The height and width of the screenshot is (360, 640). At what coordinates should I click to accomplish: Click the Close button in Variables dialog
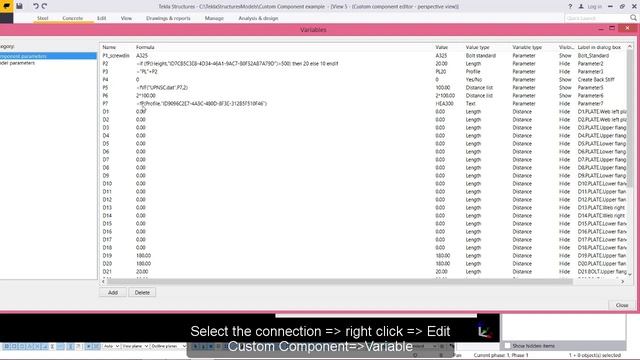pyautogui.click(x=622, y=305)
